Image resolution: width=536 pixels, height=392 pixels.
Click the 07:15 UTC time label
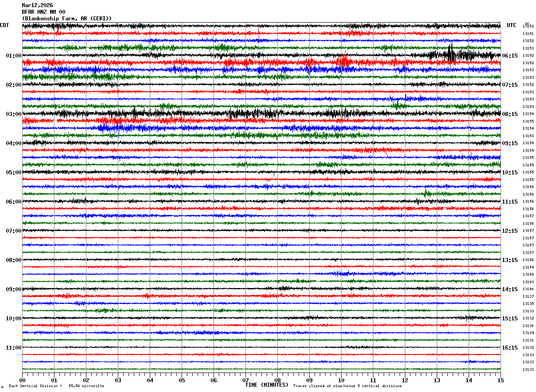click(510, 85)
